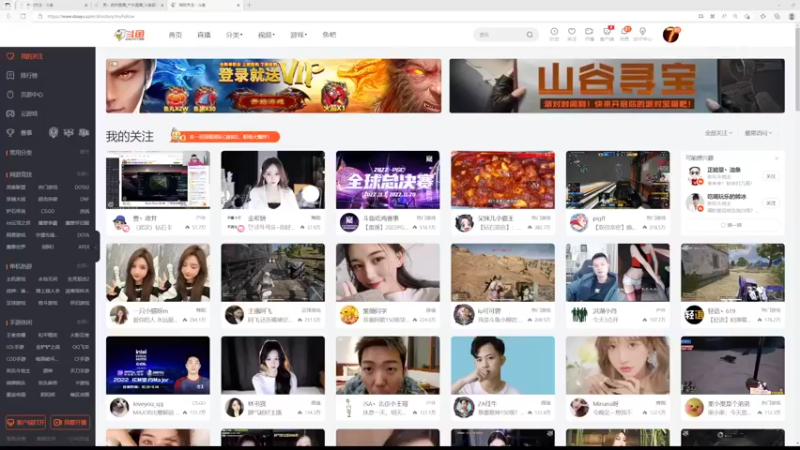The height and width of the screenshot is (450, 800).
Task: Click loveyou_qq streamer avatar
Action: (119, 408)
